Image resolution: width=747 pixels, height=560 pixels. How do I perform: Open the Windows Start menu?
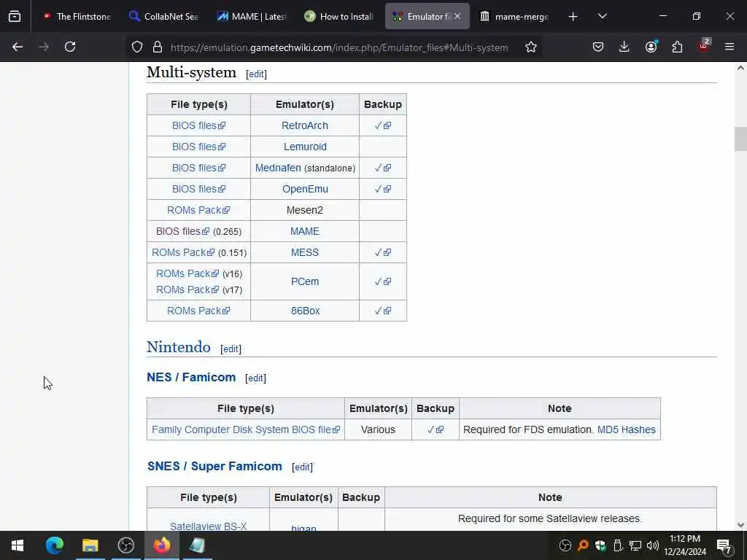(18, 545)
